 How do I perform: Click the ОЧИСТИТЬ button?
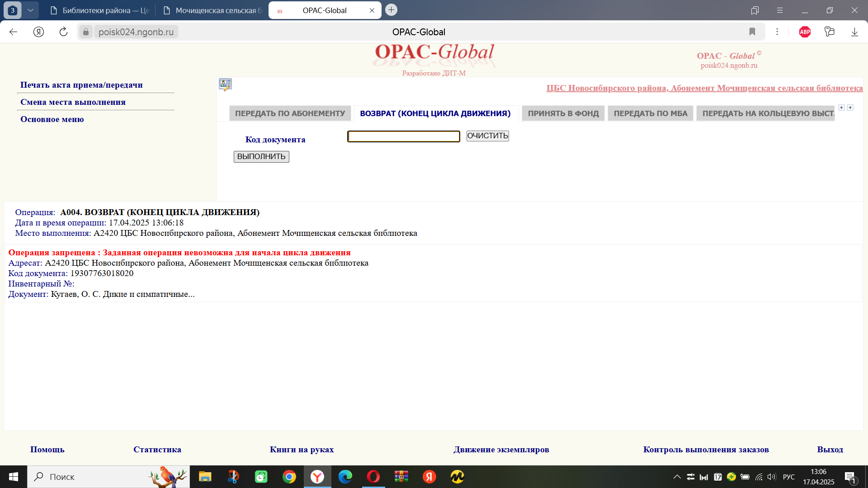click(x=487, y=136)
